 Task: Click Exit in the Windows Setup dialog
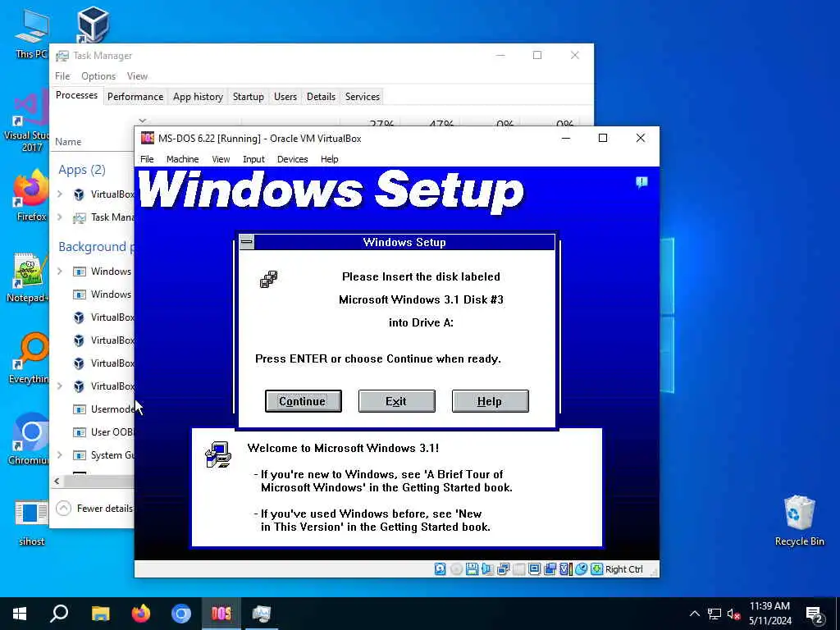pyautogui.click(x=396, y=401)
